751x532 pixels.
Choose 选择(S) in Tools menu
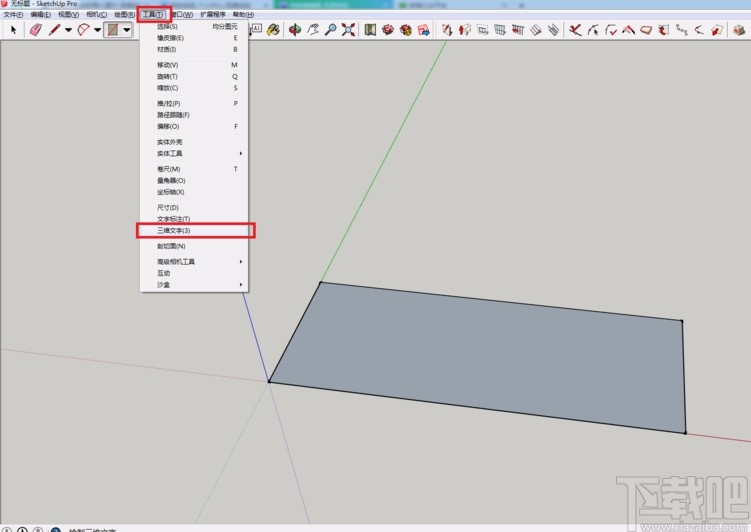click(x=194, y=26)
